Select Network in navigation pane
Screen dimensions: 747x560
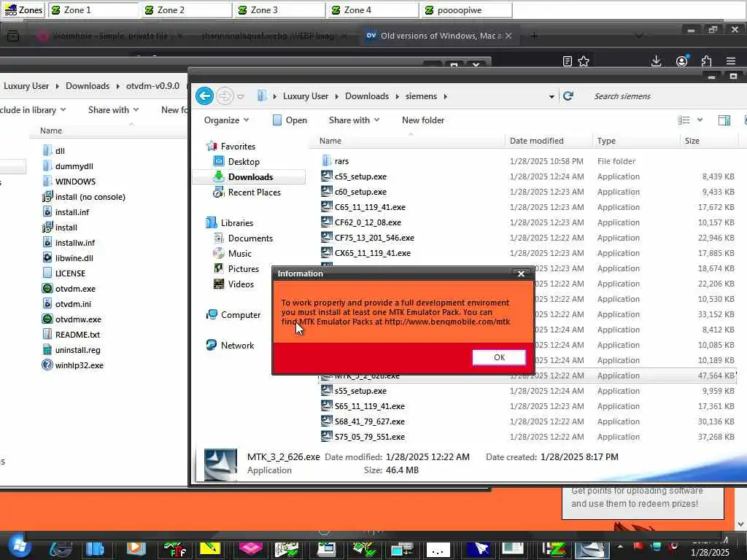[x=237, y=345]
